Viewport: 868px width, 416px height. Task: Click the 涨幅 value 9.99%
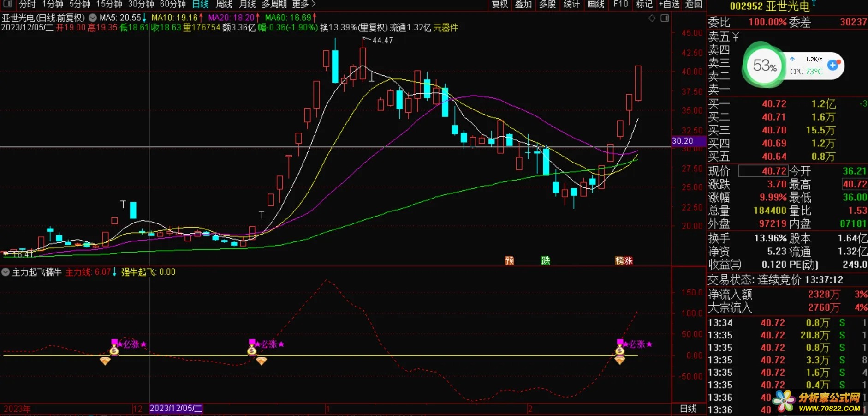tap(773, 197)
